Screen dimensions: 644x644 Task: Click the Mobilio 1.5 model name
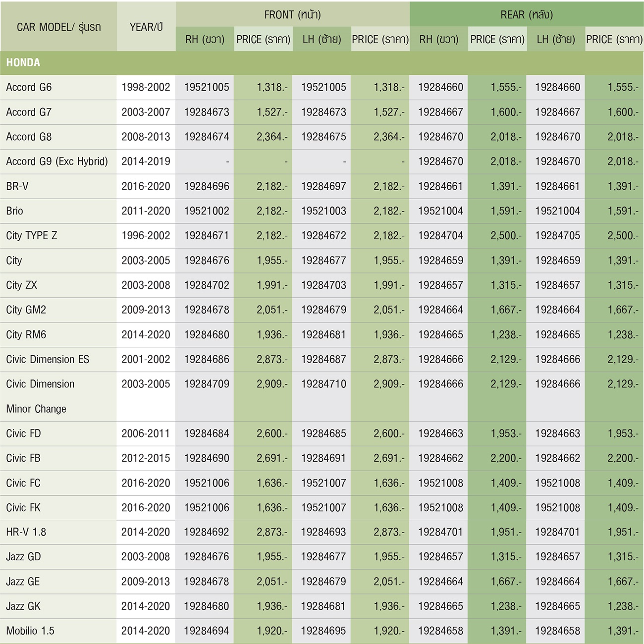(x=30, y=631)
